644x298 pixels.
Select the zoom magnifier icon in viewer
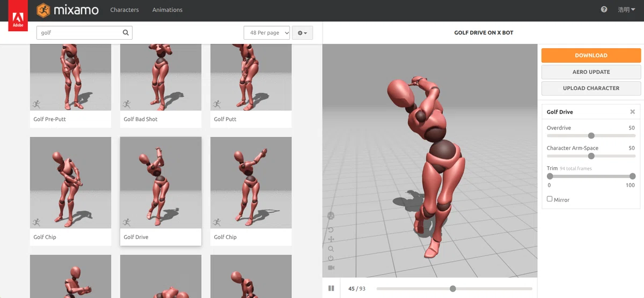click(331, 249)
